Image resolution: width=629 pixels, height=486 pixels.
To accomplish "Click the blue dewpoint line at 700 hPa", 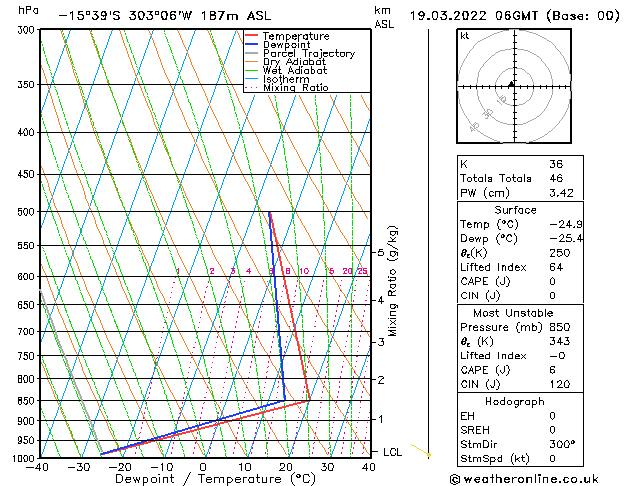I will pyautogui.click(x=279, y=332).
